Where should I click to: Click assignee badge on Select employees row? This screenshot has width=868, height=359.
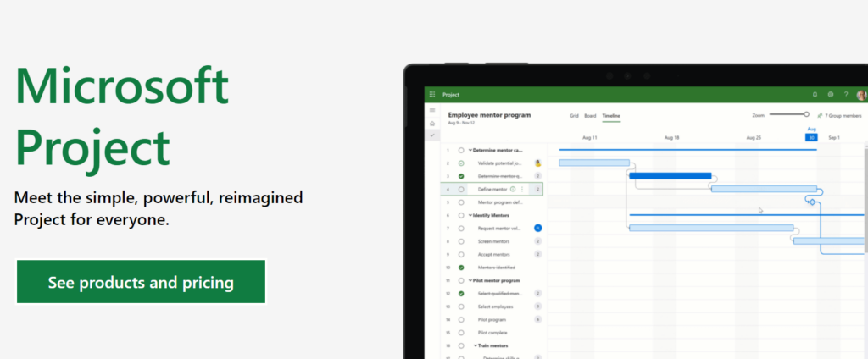537,307
